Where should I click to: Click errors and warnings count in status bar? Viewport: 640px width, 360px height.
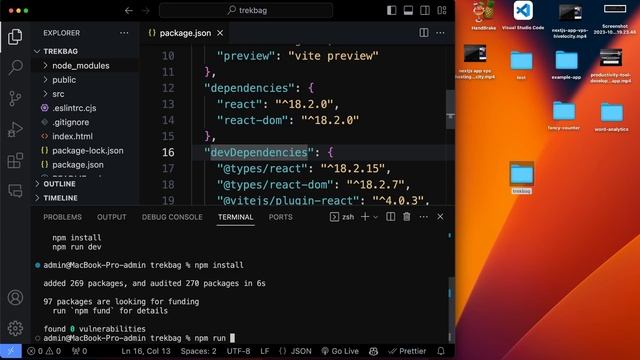44,351
